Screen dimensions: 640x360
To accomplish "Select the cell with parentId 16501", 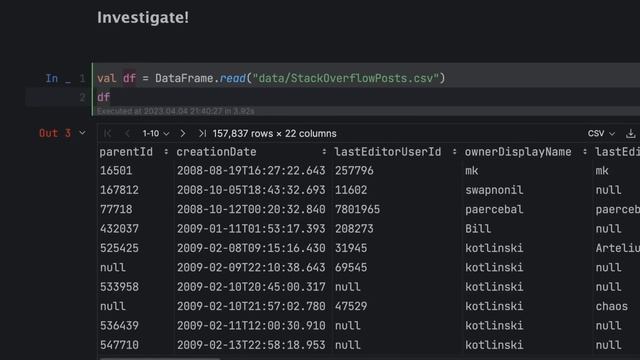I will tap(116, 171).
